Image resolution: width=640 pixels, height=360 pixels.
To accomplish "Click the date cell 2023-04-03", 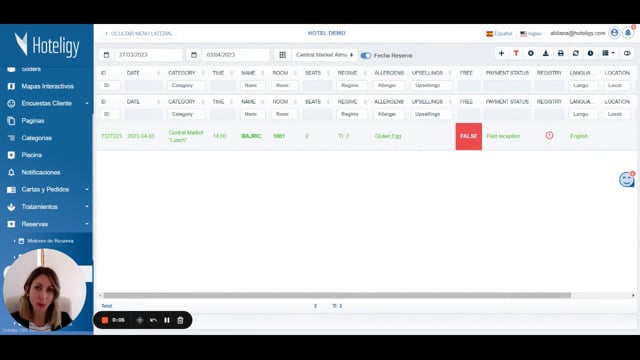I will tap(141, 136).
